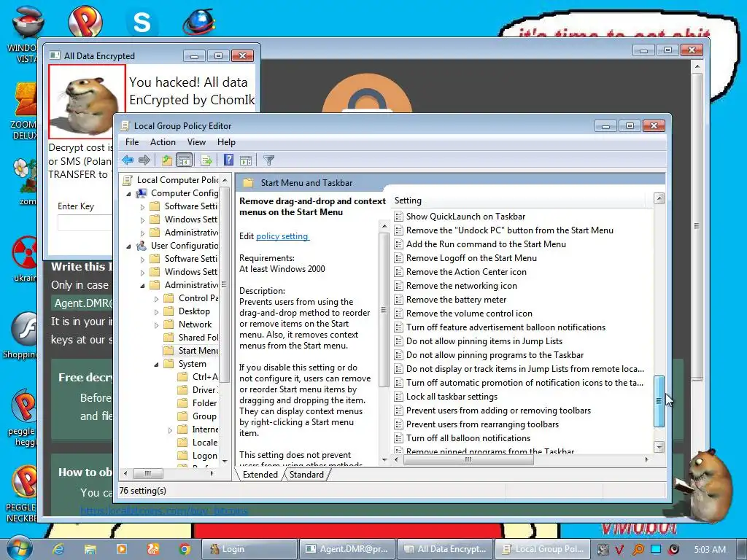Click the blue Help question-mark icon
The height and width of the screenshot is (560, 747).
pos(228,160)
